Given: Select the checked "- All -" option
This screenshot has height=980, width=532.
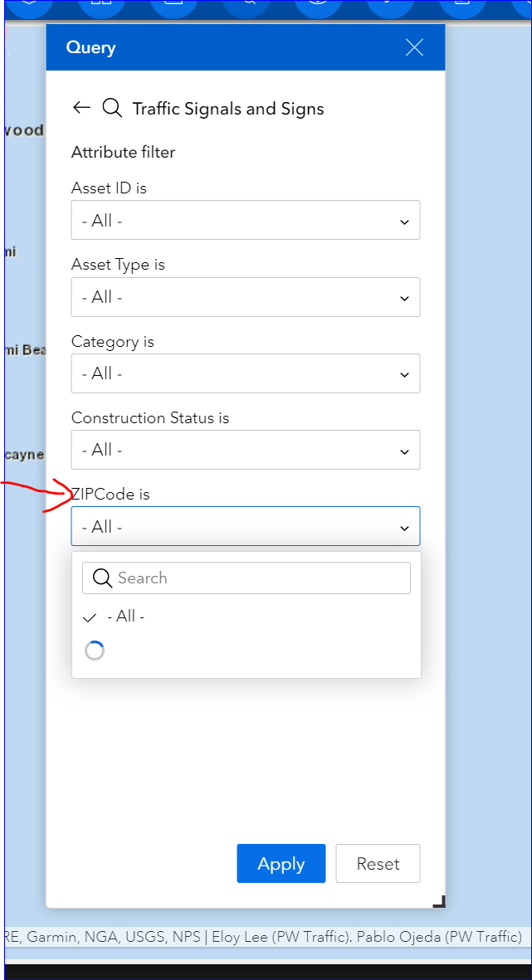Looking at the screenshot, I should [x=125, y=617].
